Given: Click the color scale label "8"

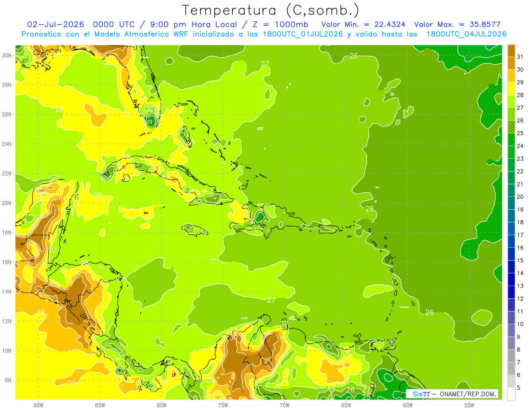Looking at the screenshot, I should click(x=519, y=349).
